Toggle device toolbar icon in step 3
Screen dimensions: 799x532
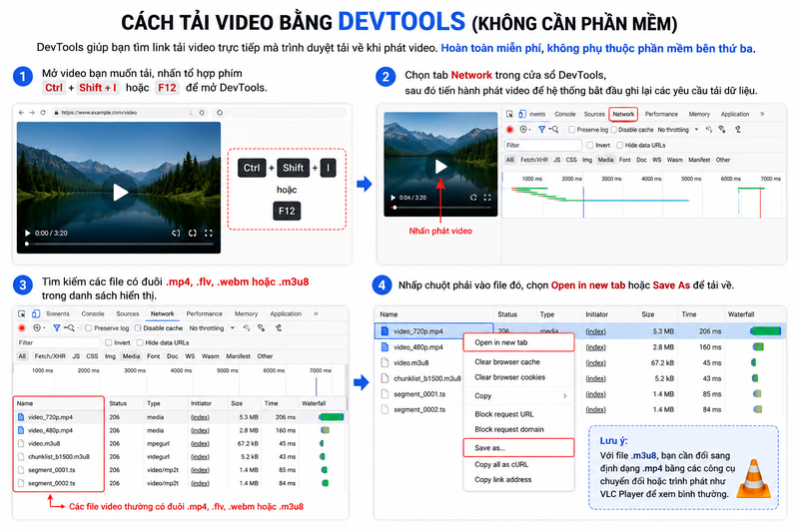point(36,313)
